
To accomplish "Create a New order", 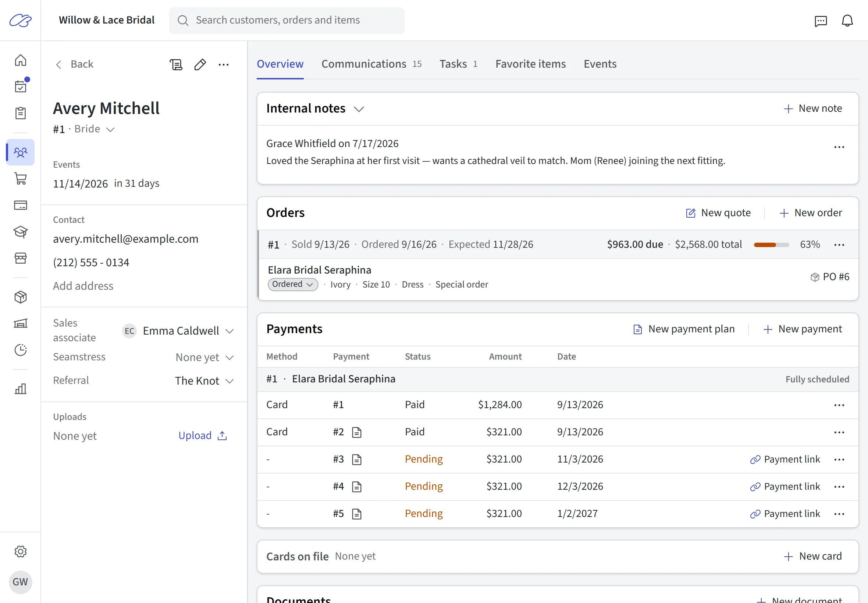I will click(x=810, y=213).
